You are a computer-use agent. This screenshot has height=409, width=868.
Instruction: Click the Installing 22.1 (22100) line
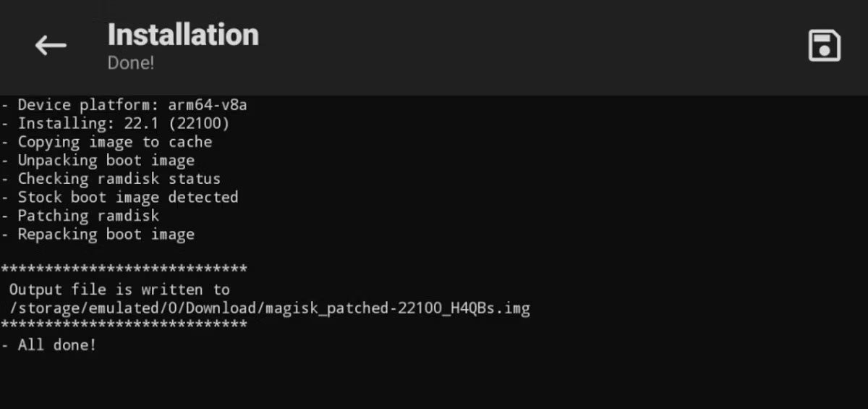(x=115, y=123)
